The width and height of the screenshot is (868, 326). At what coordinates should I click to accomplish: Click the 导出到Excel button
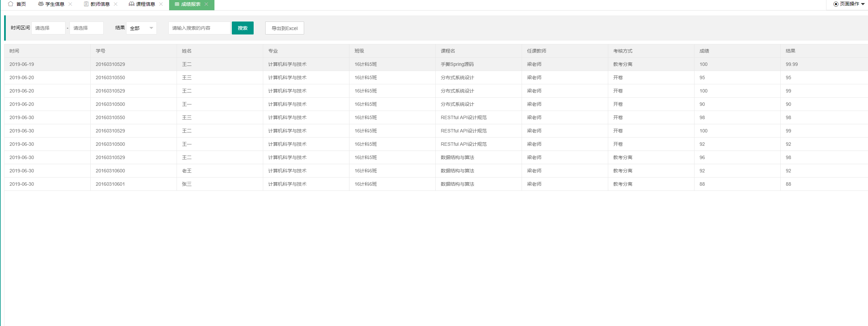pos(284,28)
